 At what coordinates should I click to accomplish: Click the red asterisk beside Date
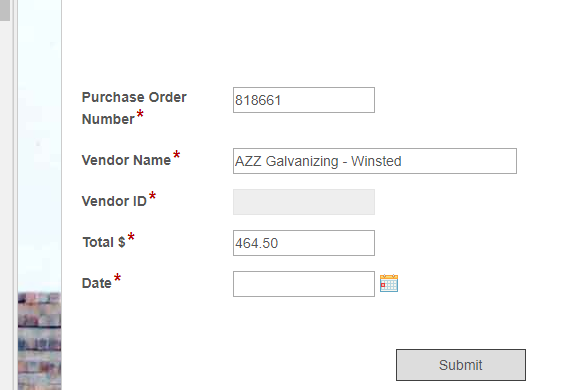(x=117, y=278)
